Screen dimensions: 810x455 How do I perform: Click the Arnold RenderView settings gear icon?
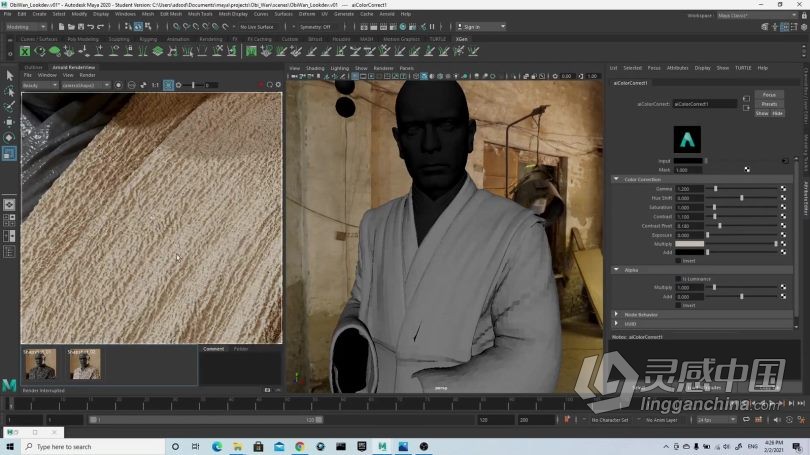(278, 85)
